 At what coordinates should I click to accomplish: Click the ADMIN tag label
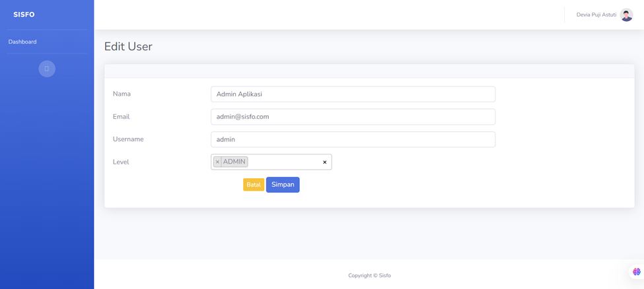pos(234,162)
